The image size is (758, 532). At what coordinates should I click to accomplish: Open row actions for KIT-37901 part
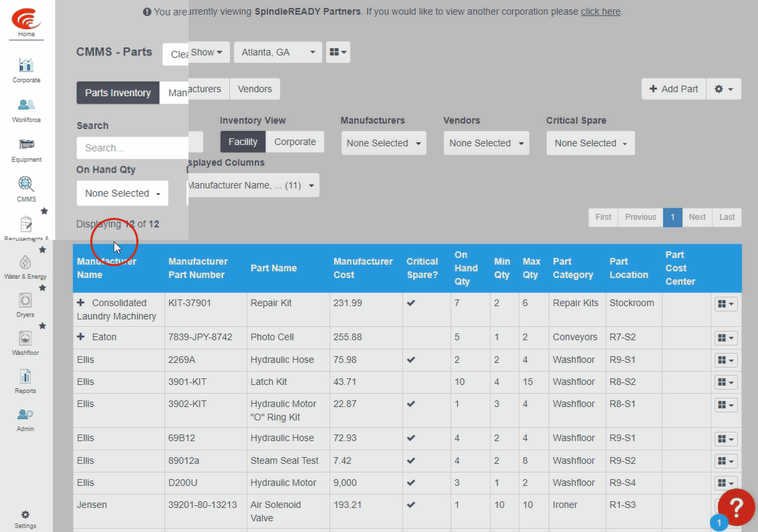pos(726,304)
